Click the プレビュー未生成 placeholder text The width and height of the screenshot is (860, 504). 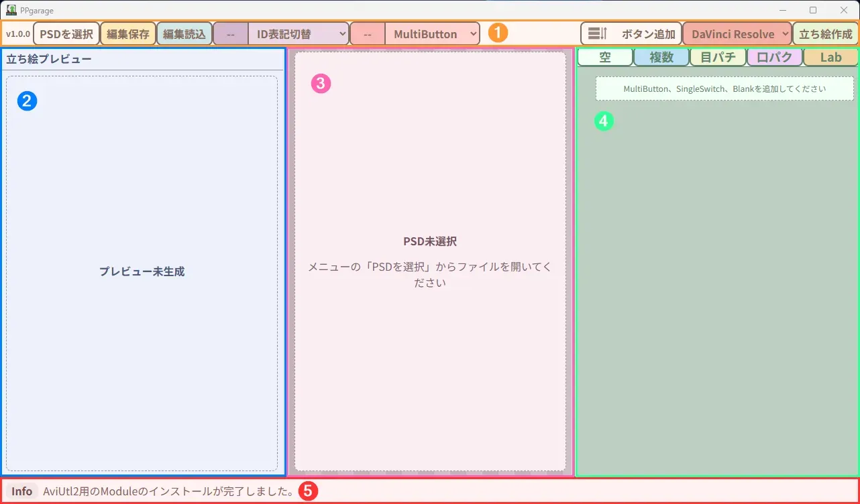(142, 271)
